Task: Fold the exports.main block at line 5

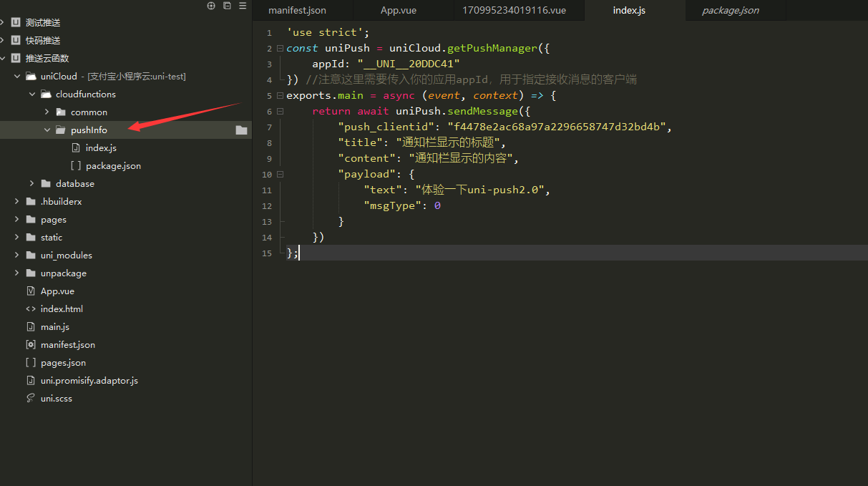Action: pos(280,96)
